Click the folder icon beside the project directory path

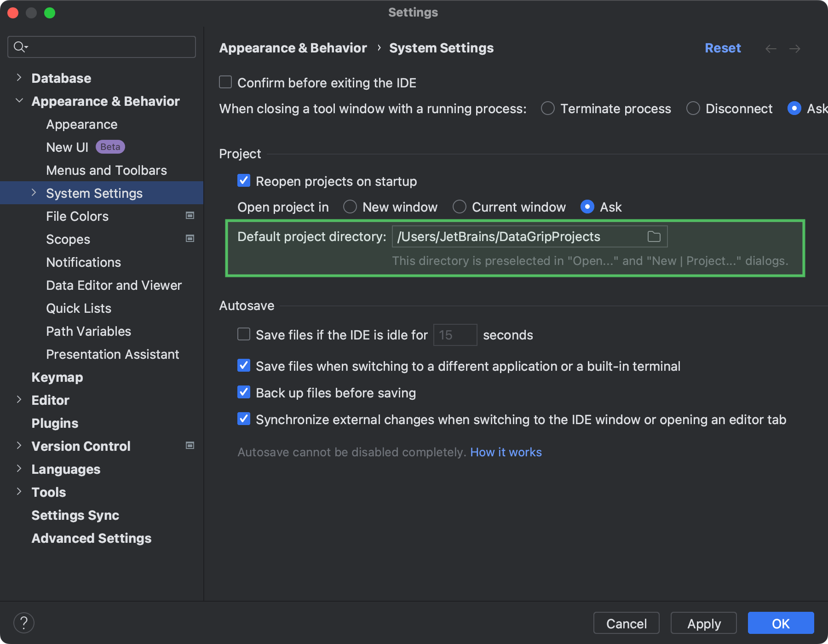654,236
